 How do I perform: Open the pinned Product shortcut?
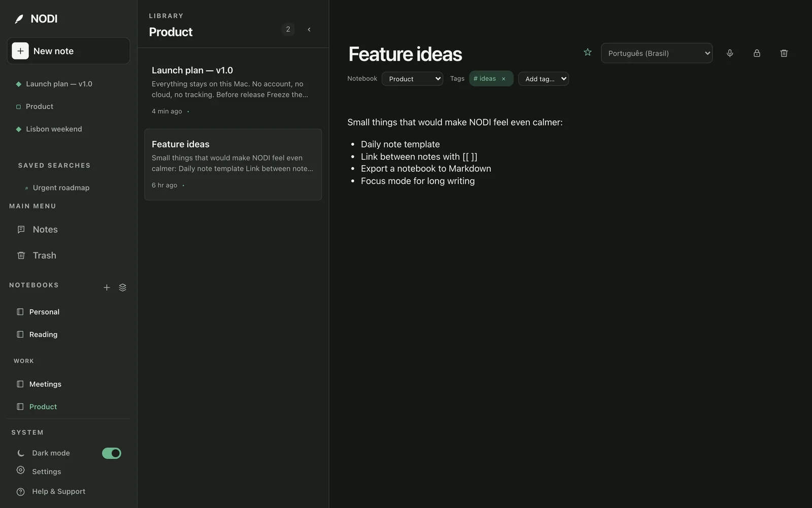click(39, 106)
